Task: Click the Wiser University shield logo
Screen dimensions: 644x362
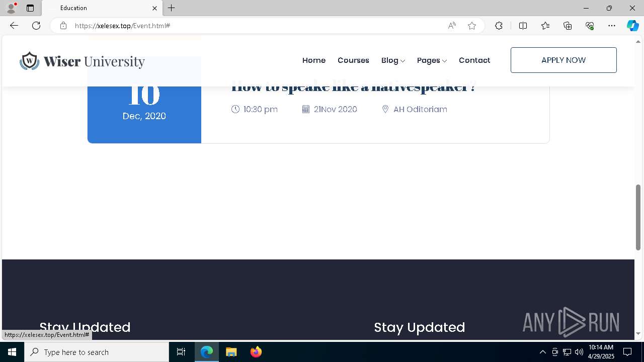Action: click(30, 61)
